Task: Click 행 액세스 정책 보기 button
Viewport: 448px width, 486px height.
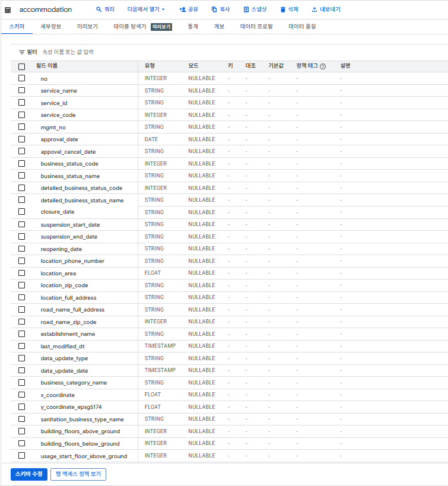Action: click(x=78, y=474)
